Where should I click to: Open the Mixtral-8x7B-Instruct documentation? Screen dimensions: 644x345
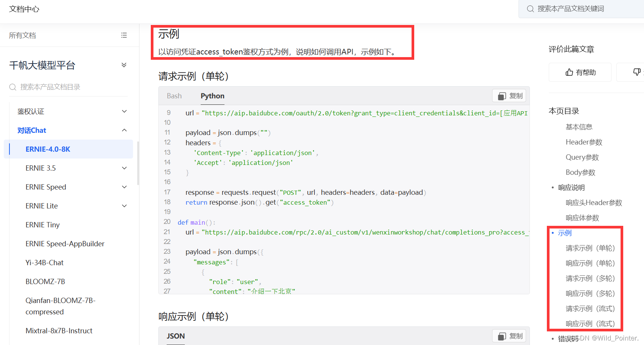pos(59,330)
